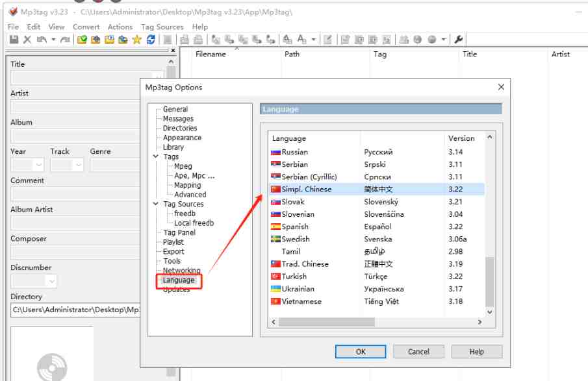Collapse the Tags tree node
The image size is (588, 381).
(x=156, y=156)
